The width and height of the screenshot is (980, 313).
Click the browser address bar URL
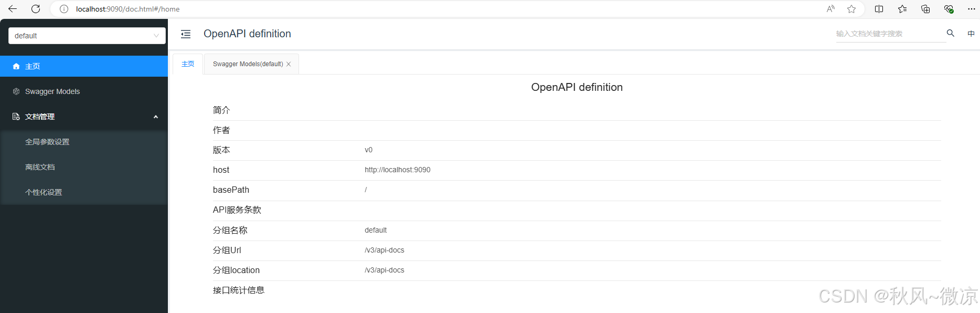[x=127, y=9]
